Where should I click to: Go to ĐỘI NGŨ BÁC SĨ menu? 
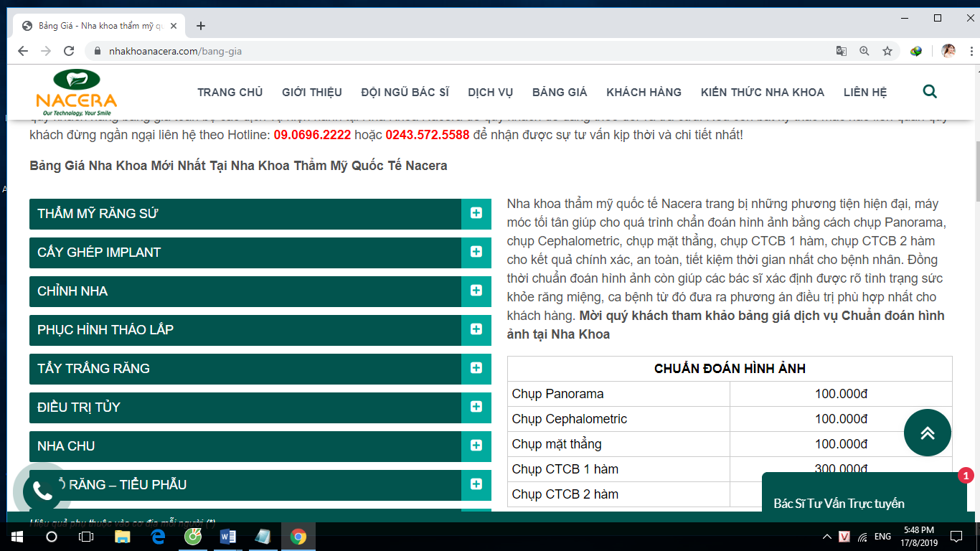[405, 92]
